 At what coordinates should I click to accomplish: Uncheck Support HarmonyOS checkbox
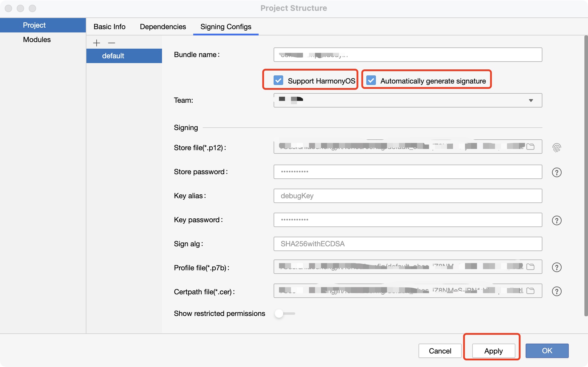[x=278, y=80]
